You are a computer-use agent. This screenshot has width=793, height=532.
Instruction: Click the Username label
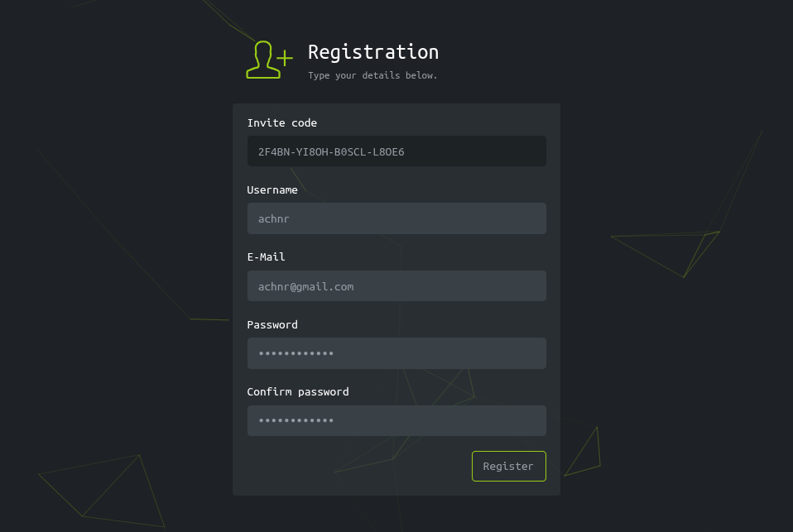[x=272, y=190]
